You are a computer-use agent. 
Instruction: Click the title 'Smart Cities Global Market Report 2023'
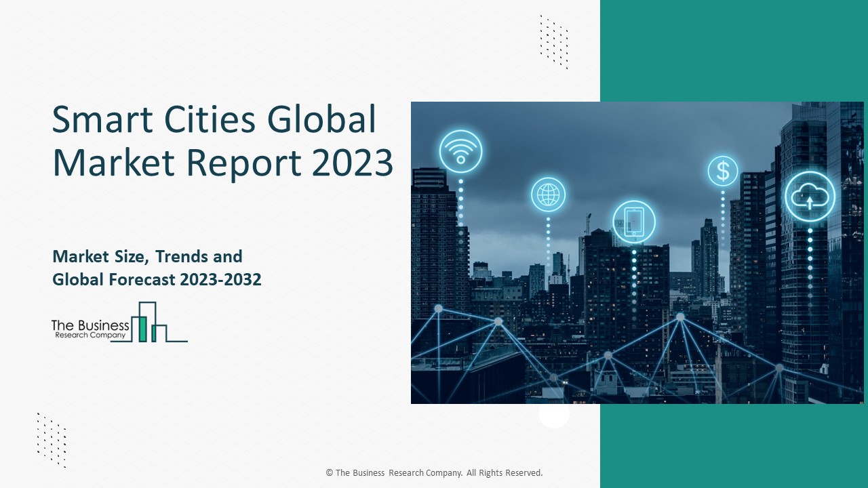coord(222,141)
